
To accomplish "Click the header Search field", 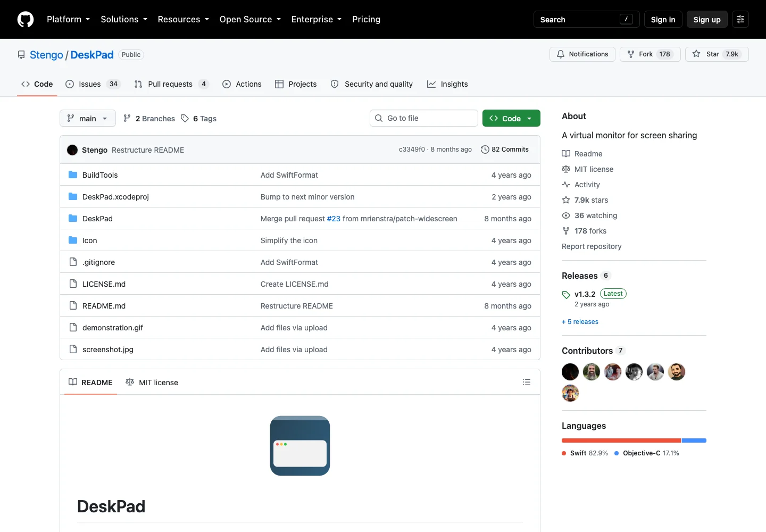I will pyautogui.click(x=586, y=19).
